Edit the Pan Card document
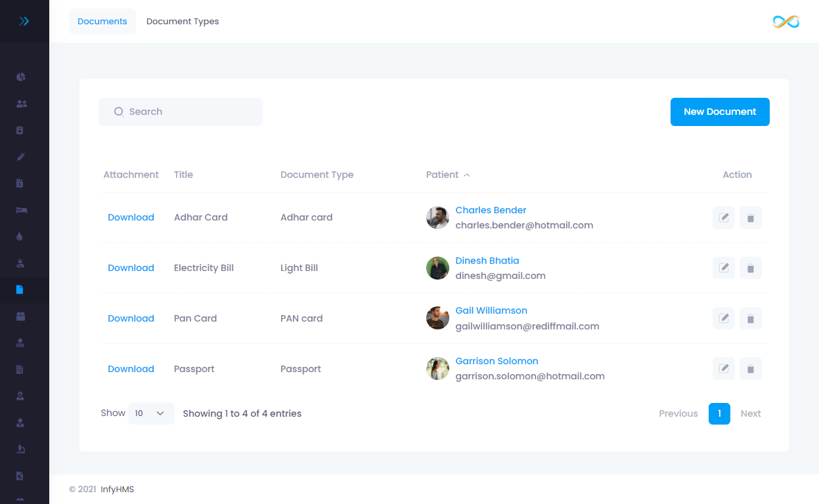The height and width of the screenshot is (504, 819). [x=724, y=318]
